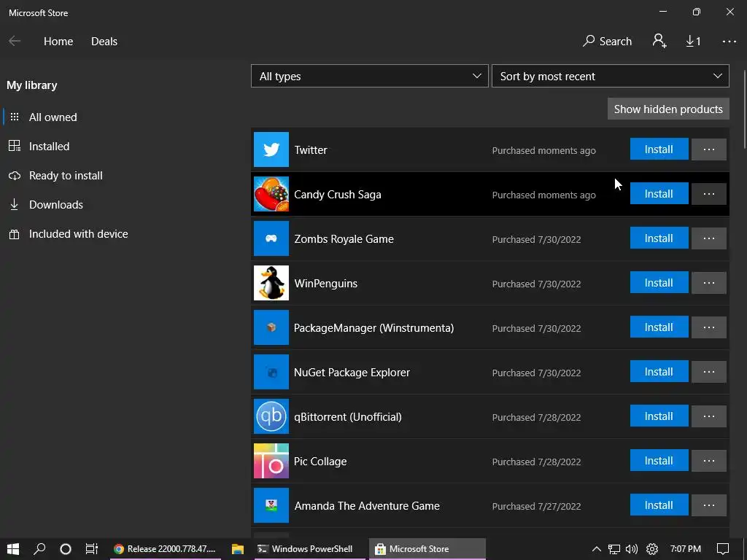Open the Windows Start menu

pos(13,549)
